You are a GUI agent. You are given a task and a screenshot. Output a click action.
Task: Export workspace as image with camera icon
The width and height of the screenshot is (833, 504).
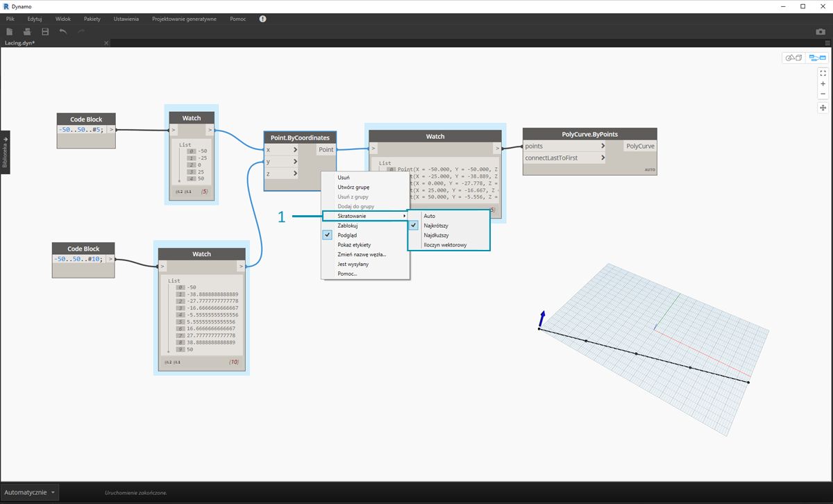tap(821, 32)
